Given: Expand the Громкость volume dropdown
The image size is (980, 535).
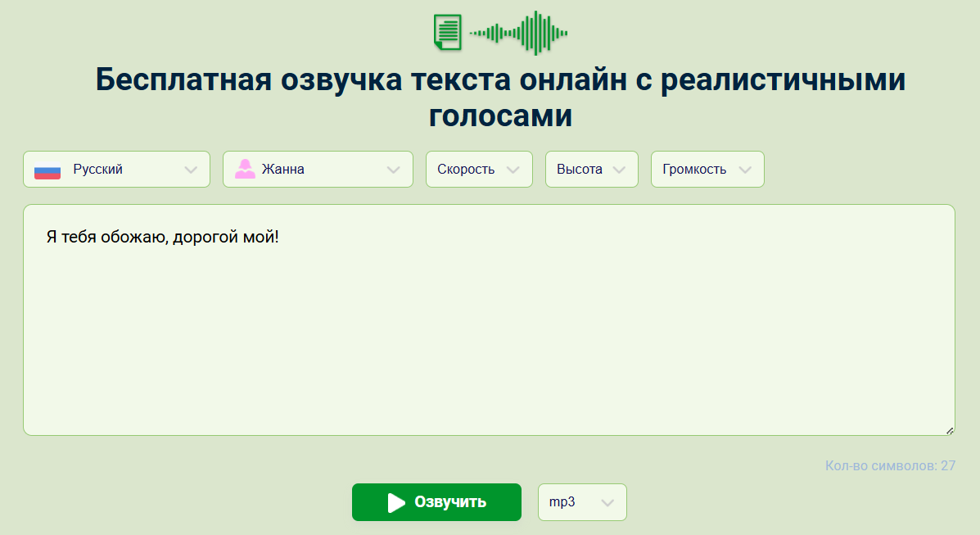Looking at the screenshot, I should [707, 170].
